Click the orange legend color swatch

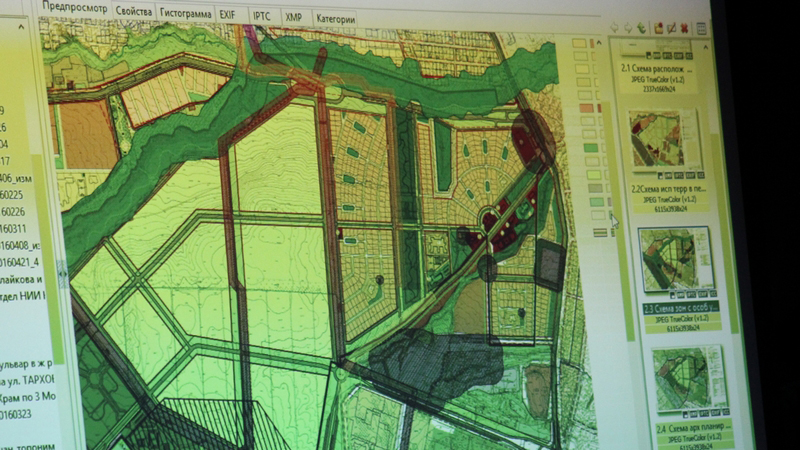pos(586,108)
